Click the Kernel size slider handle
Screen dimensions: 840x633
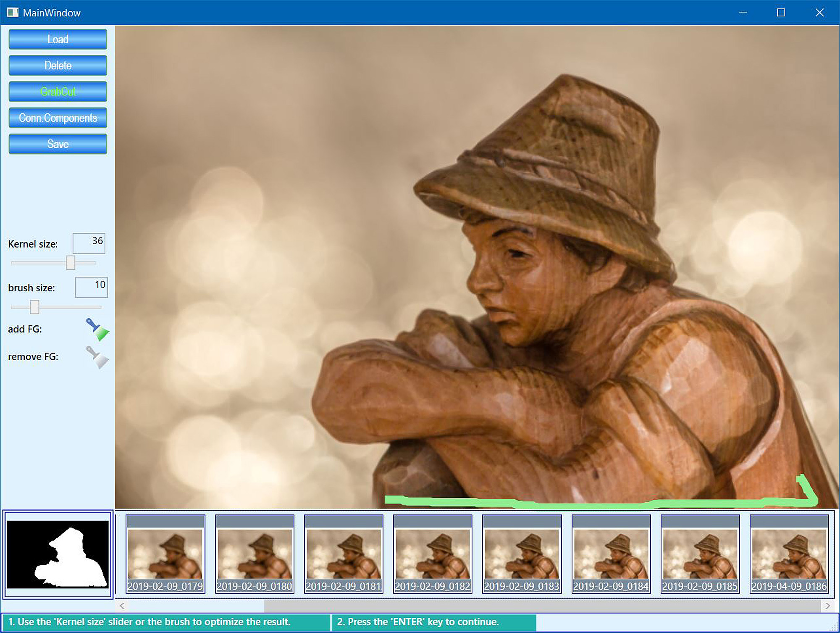click(71, 263)
